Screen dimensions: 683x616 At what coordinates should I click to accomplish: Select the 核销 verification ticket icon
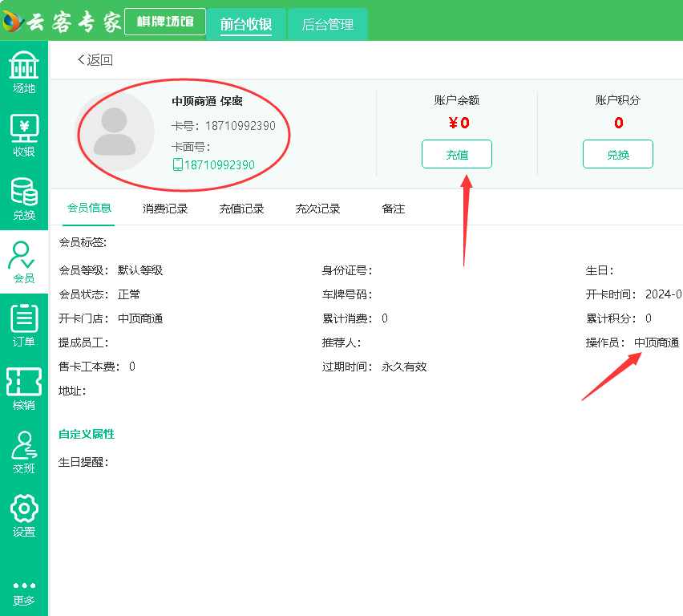(x=24, y=388)
